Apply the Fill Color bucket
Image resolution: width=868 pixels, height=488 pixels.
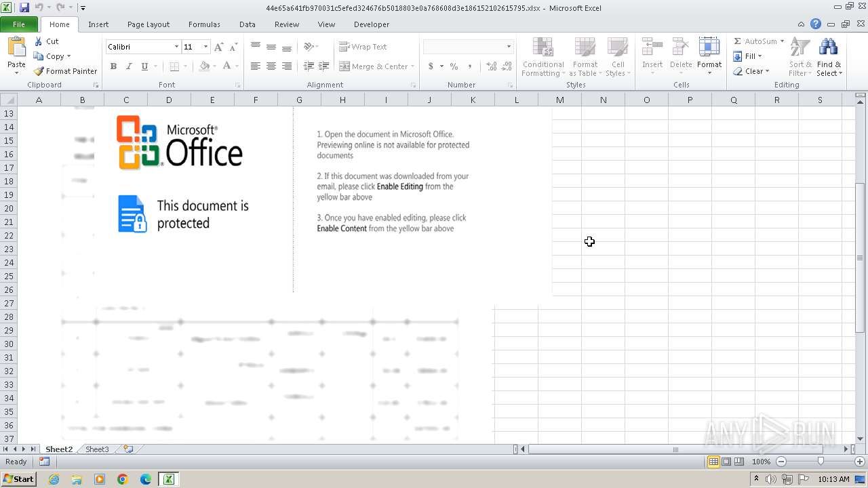204,66
